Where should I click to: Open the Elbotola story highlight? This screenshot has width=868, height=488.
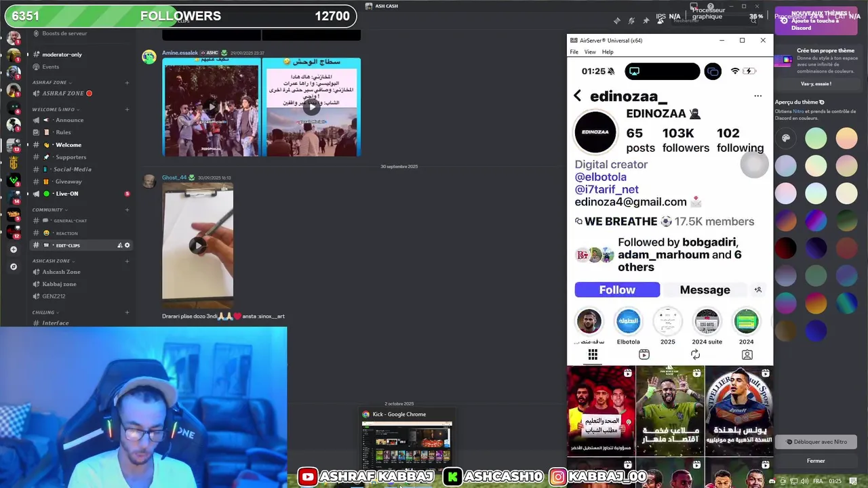click(628, 327)
